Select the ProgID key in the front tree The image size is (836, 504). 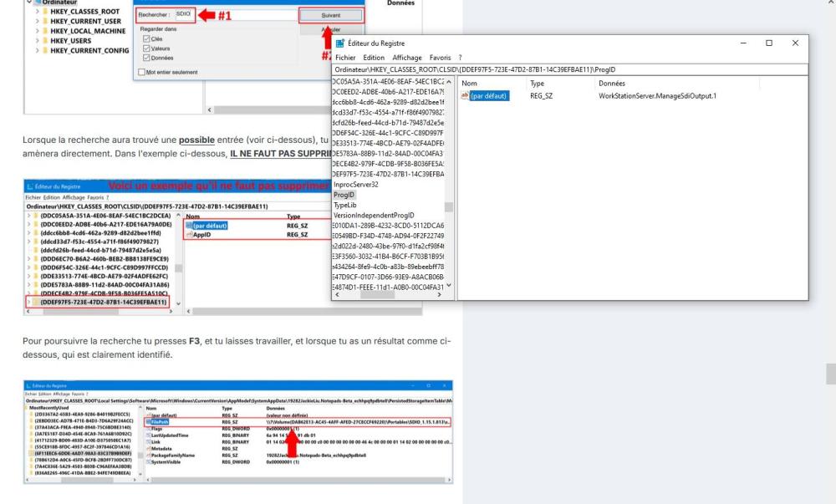click(x=344, y=195)
